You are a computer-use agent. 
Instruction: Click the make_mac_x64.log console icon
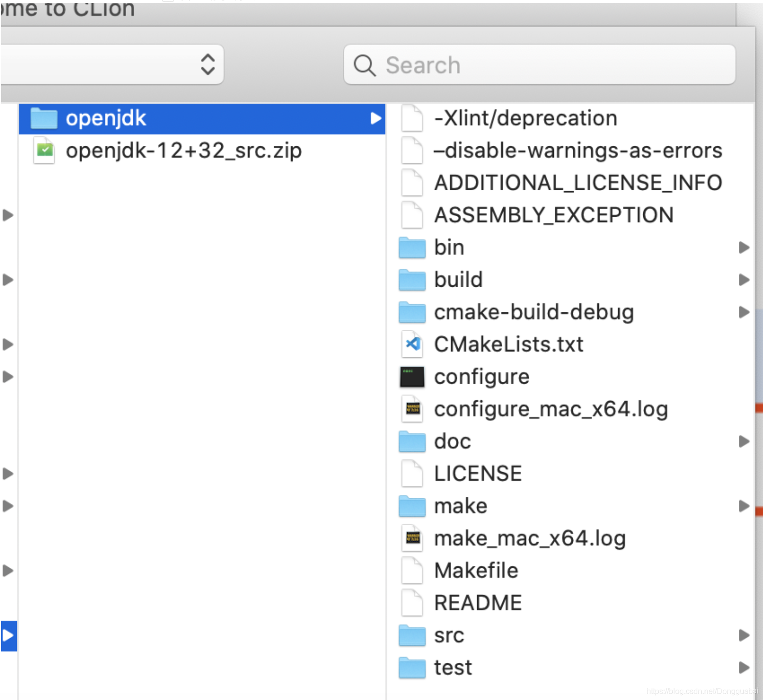[412, 538]
